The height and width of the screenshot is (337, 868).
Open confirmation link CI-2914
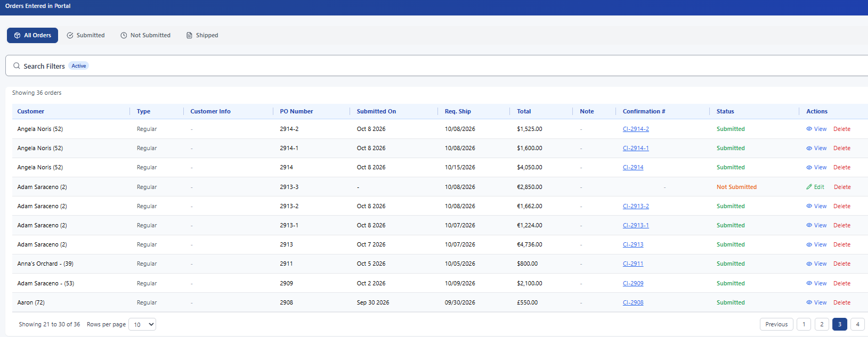(633, 167)
